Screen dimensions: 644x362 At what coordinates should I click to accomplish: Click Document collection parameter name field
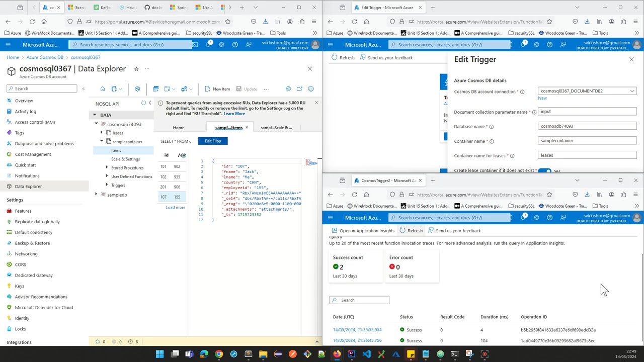587,112
